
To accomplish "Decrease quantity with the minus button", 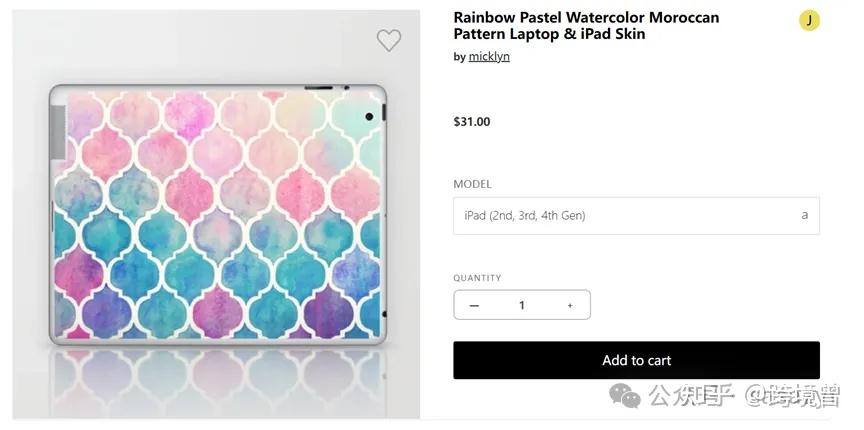I will coord(474,305).
